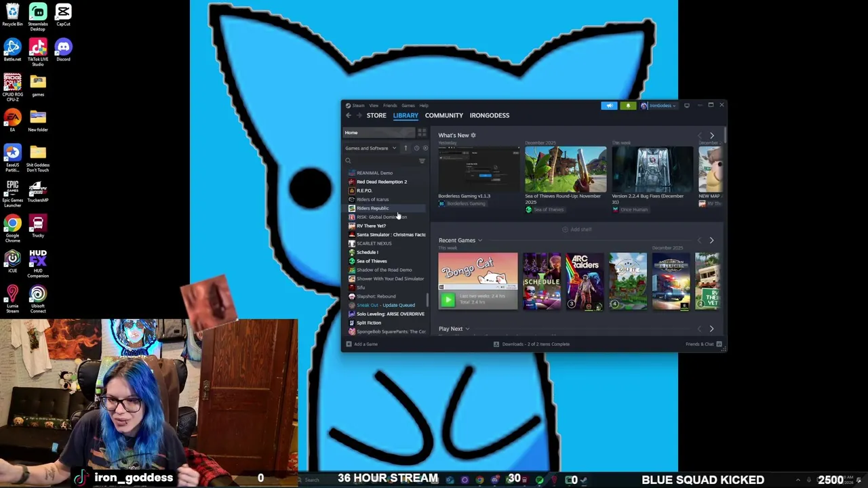
Task: Open the Play Next shelf dropdown
Action: pyautogui.click(x=467, y=329)
